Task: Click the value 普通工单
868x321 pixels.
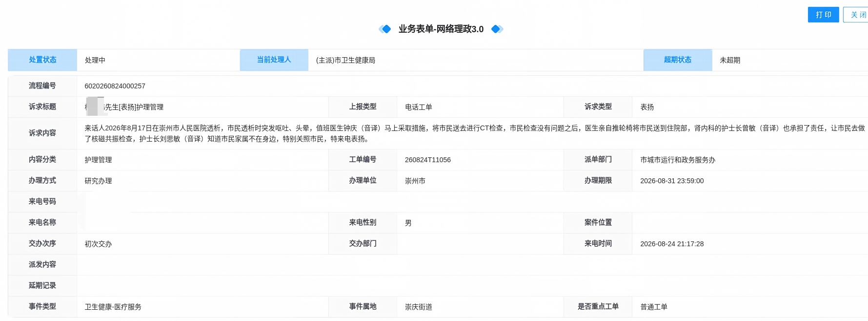Action: tap(654, 307)
